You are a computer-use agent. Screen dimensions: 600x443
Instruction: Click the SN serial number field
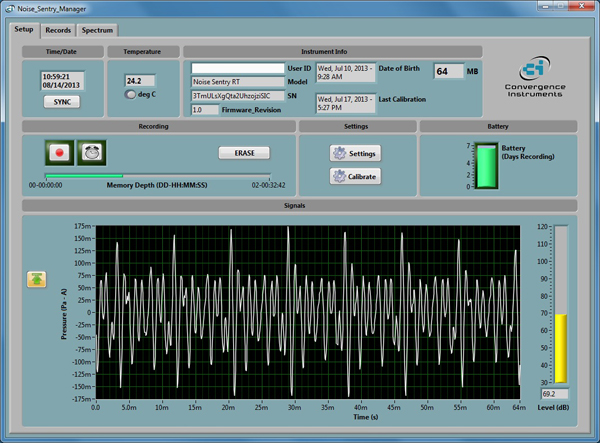238,96
